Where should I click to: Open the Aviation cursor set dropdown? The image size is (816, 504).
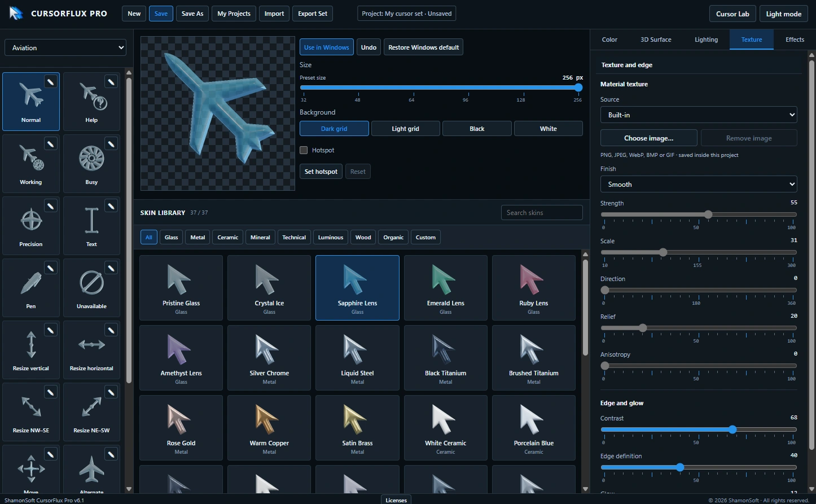pyautogui.click(x=65, y=48)
